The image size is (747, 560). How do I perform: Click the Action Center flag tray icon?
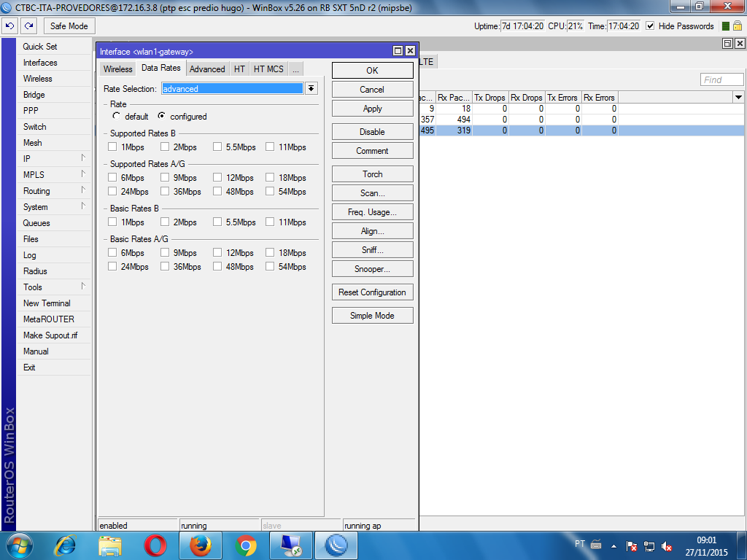click(632, 547)
